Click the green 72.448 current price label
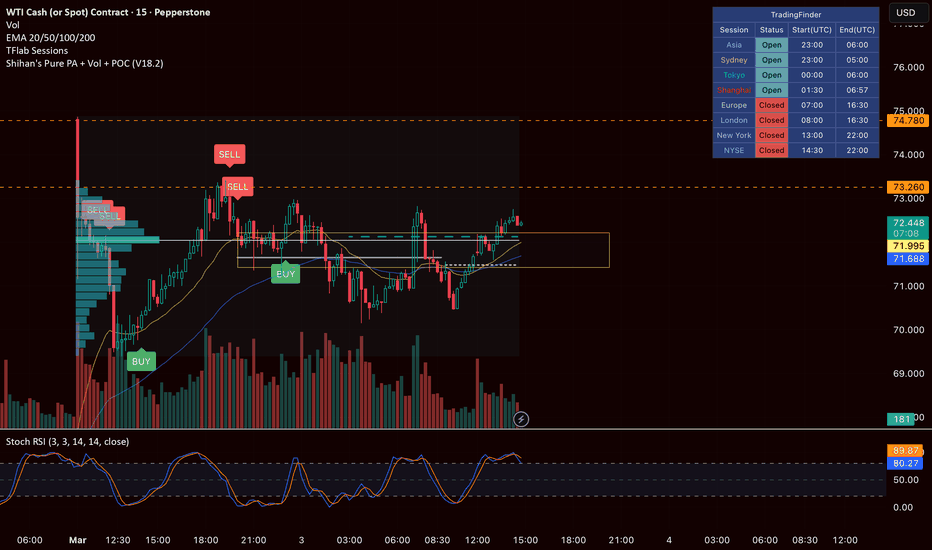The image size is (932, 550). coord(908,223)
